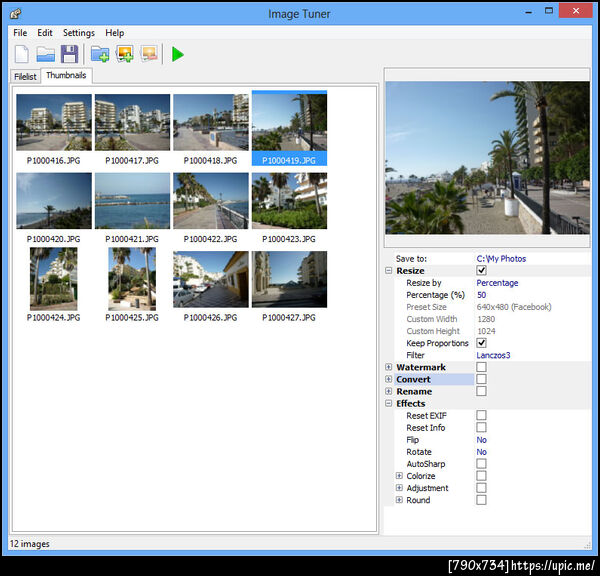Select thumbnail P1000418.JPG
The image size is (600, 576).
pos(210,130)
